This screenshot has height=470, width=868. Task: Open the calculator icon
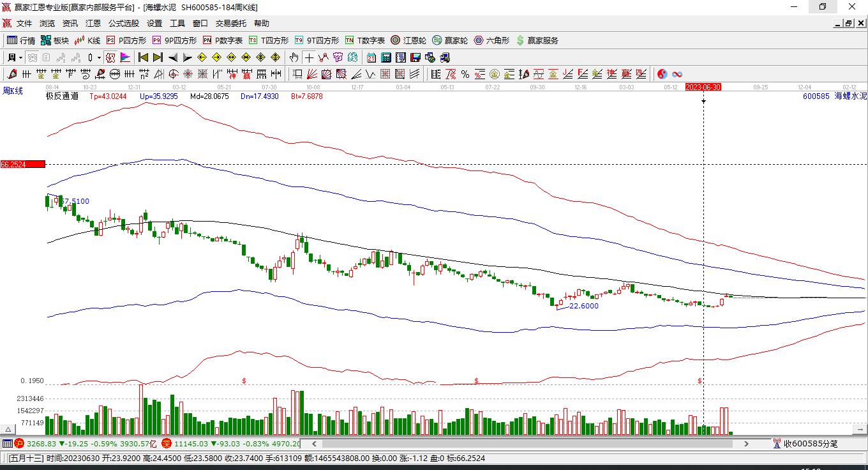[385, 57]
